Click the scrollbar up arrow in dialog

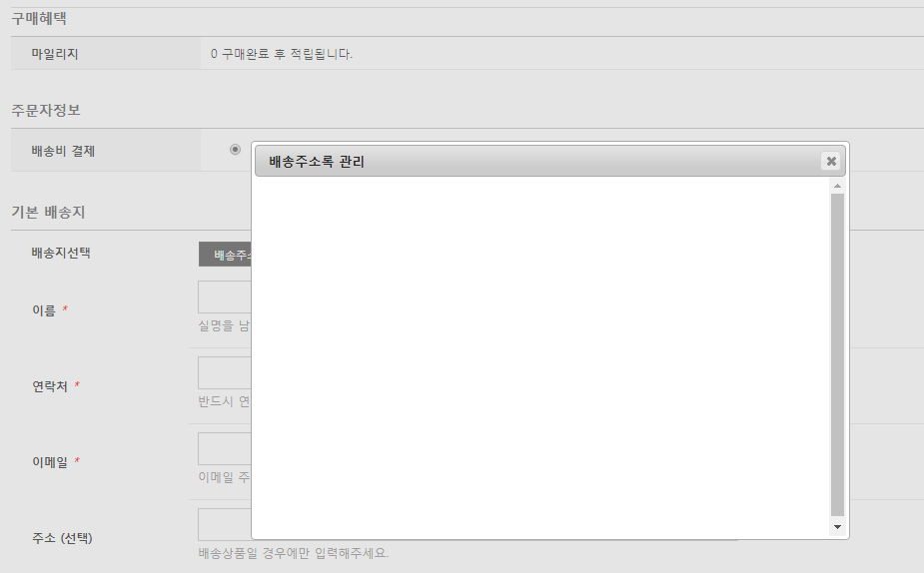[837, 187]
